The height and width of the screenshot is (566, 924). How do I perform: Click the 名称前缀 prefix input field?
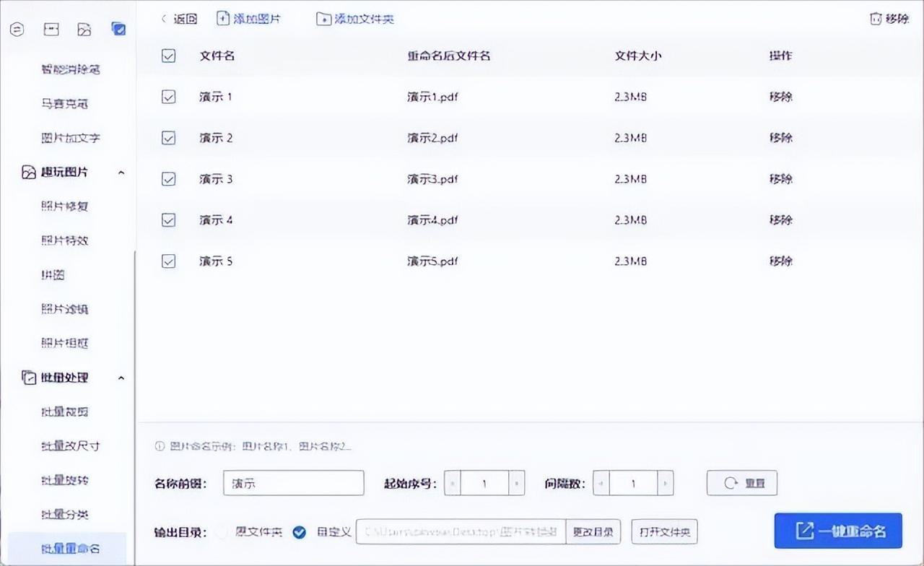tap(292, 483)
